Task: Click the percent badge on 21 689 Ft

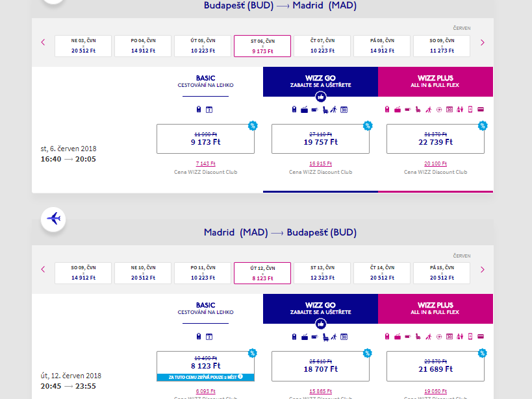Action: click(482, 353)
